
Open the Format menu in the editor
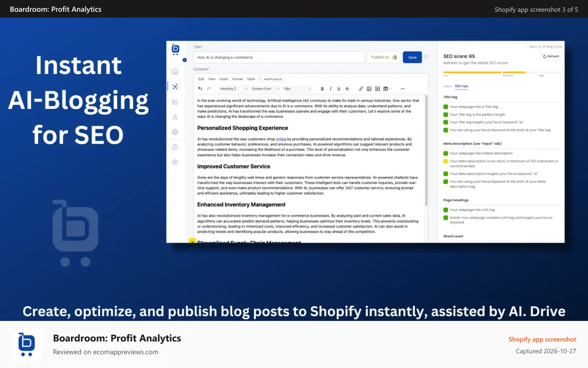coord(237,79)
